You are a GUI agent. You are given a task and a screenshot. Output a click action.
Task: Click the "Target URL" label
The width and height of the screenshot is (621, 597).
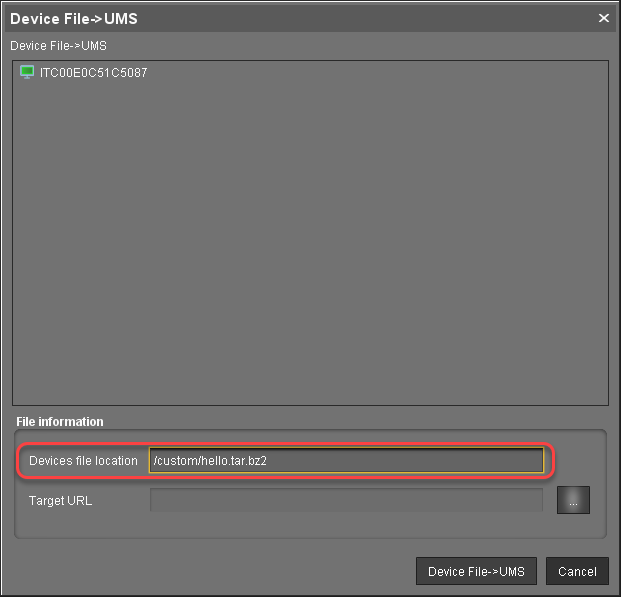(61, 500)
